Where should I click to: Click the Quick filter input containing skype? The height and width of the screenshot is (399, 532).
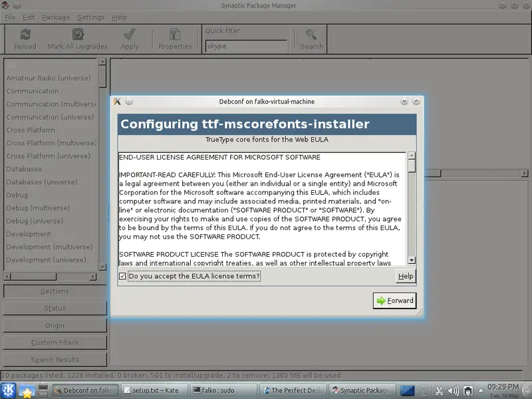[x=246, y=46]
